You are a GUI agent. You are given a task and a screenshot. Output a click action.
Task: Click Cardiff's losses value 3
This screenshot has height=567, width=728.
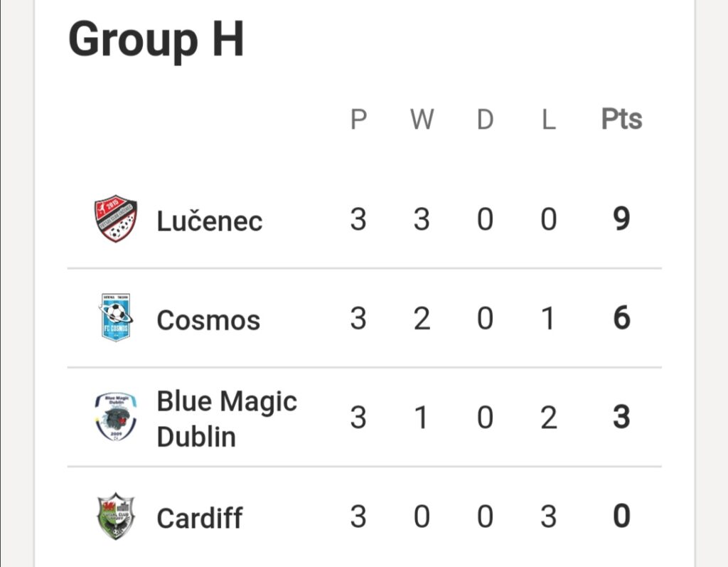coord(549,516)
